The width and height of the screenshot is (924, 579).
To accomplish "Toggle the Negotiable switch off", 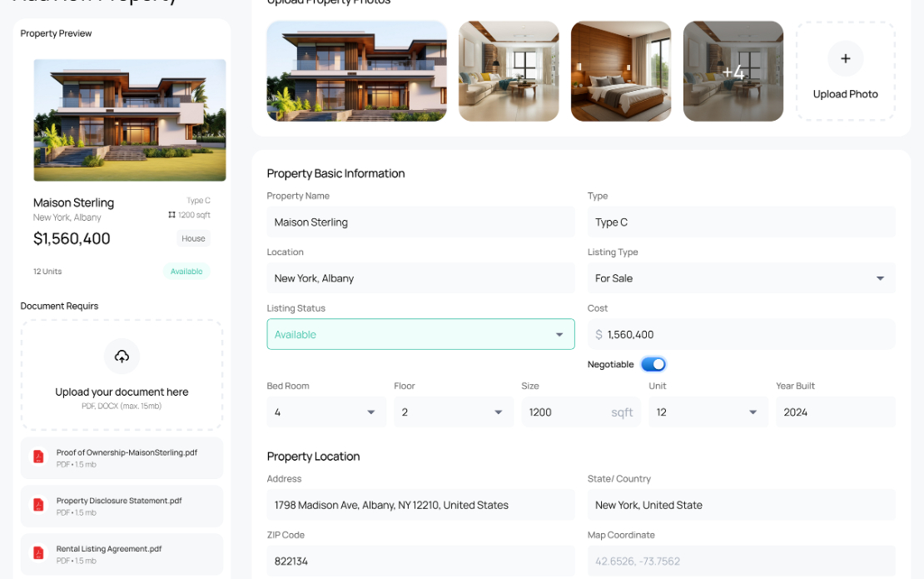I will click(x=653, y=364).
